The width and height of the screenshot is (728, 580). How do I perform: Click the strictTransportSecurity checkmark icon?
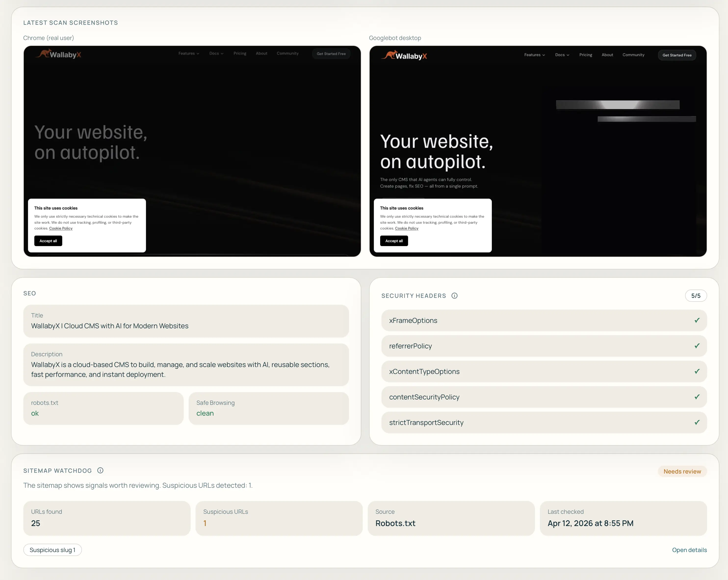pyautogui.click(x=697, y=422)
